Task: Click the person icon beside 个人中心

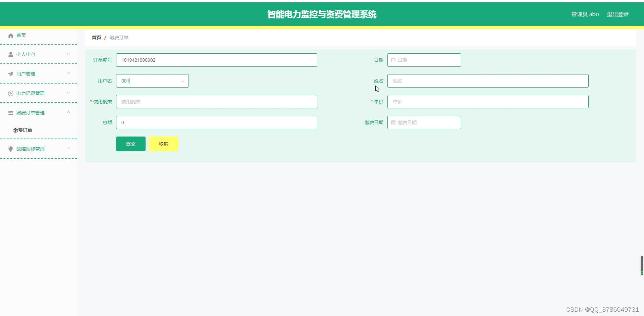Action: pyautogui.click(x=11, y=54)
